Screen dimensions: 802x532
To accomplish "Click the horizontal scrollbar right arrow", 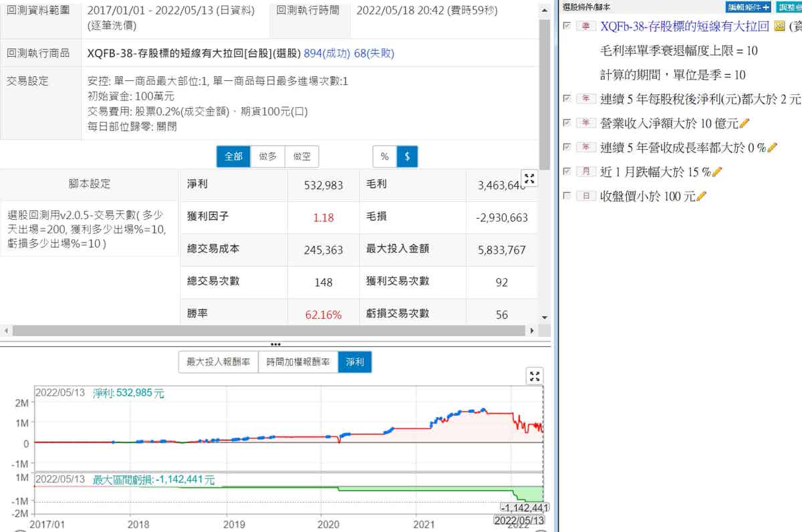I will coord(532,331).
